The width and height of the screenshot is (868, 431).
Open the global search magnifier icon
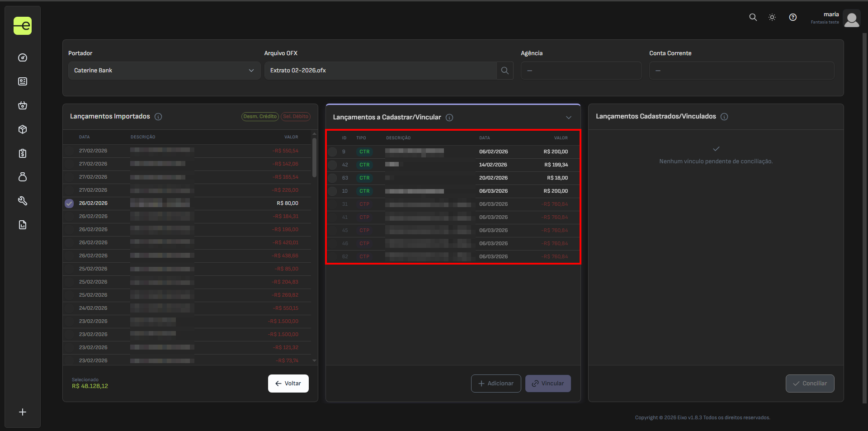pyautogui.click(x=753, y=17)
